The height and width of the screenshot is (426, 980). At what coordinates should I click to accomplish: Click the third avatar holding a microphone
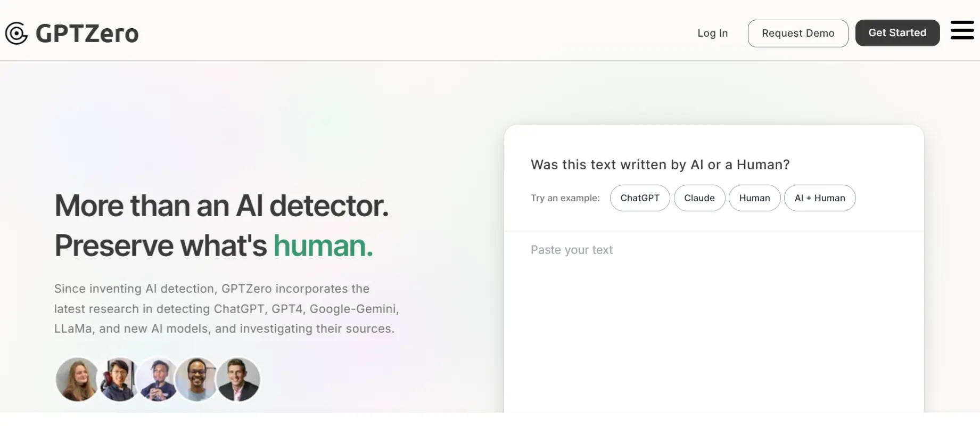158,379
